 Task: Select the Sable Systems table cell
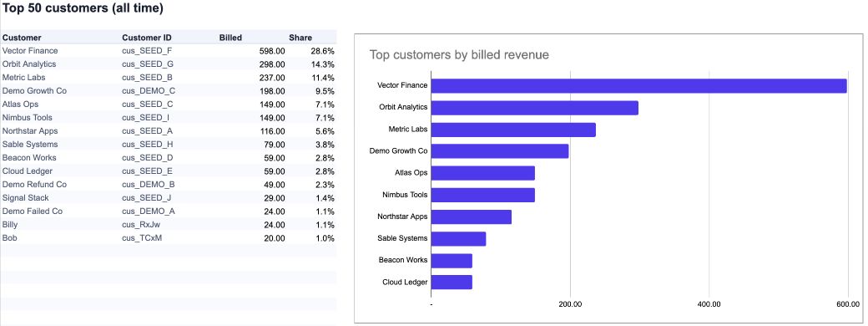[x=29, y=144]
